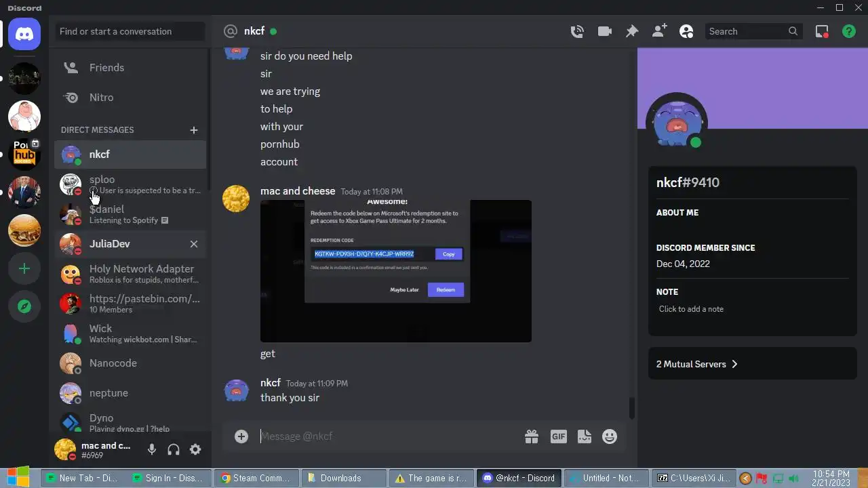This screenshot has width=868, height=488.
Task: Open the Nanocode direct message
Action: pyautogui.click(x=130, y=363)
